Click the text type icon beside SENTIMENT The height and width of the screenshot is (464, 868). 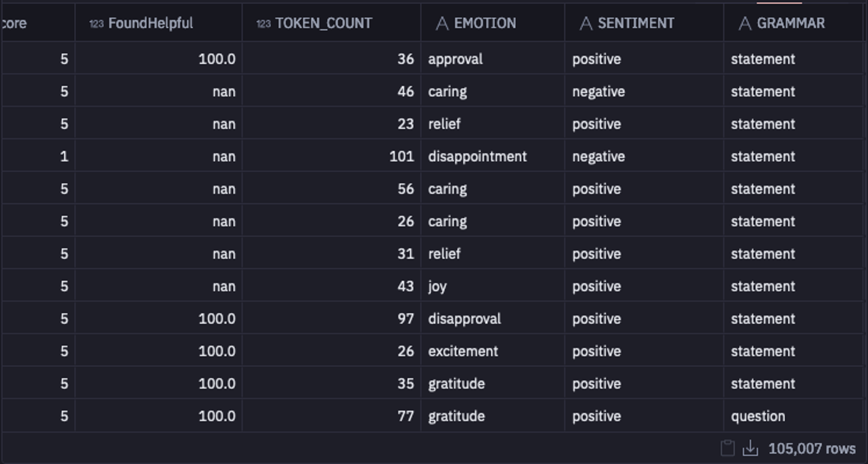(586, 23)
